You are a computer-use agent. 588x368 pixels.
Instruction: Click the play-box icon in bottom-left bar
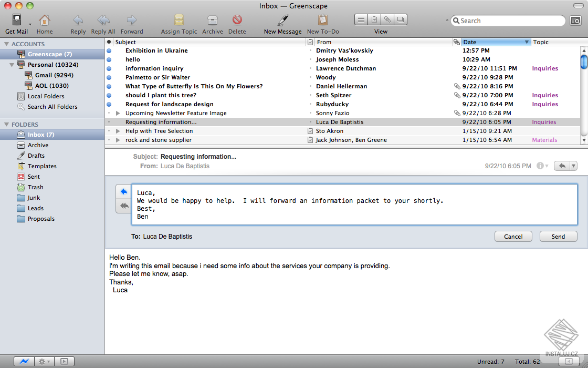(64, 362)
